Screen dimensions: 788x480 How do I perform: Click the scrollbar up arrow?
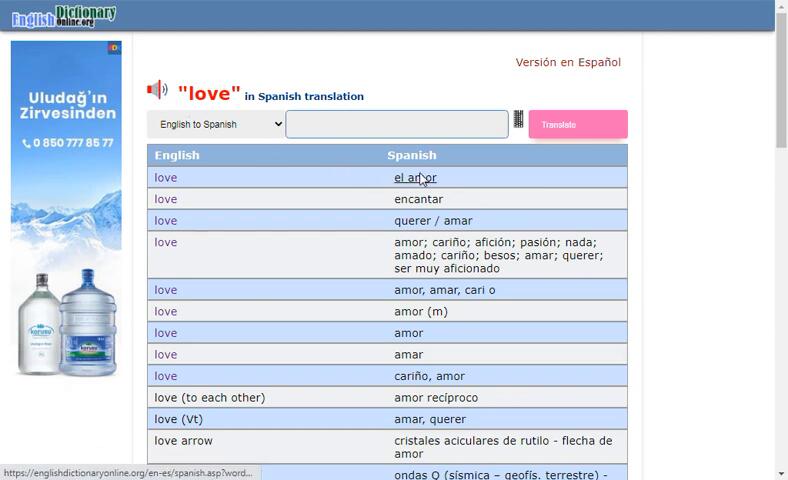pos(781,7)
